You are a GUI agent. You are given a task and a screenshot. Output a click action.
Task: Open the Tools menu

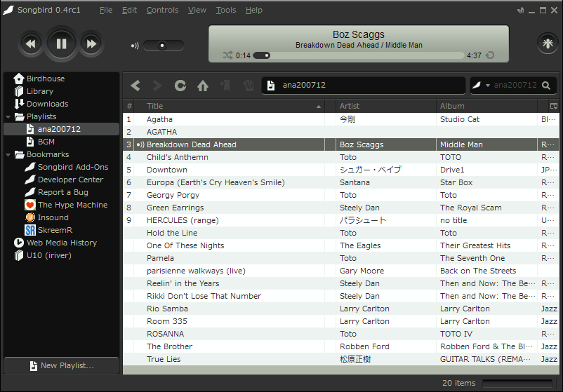[x=226, y=10]
